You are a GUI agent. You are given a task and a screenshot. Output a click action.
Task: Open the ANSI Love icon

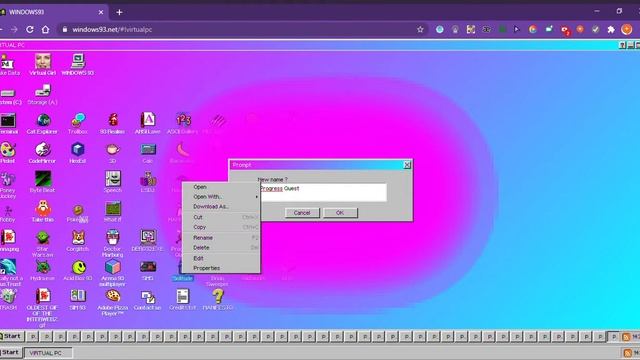(148, 124)
